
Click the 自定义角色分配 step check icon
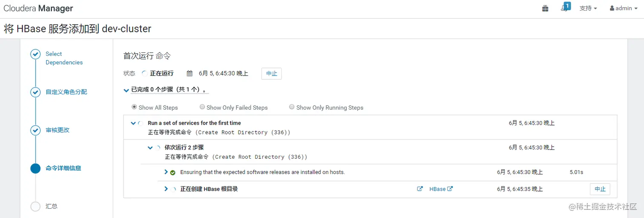[x=35, y=92]
